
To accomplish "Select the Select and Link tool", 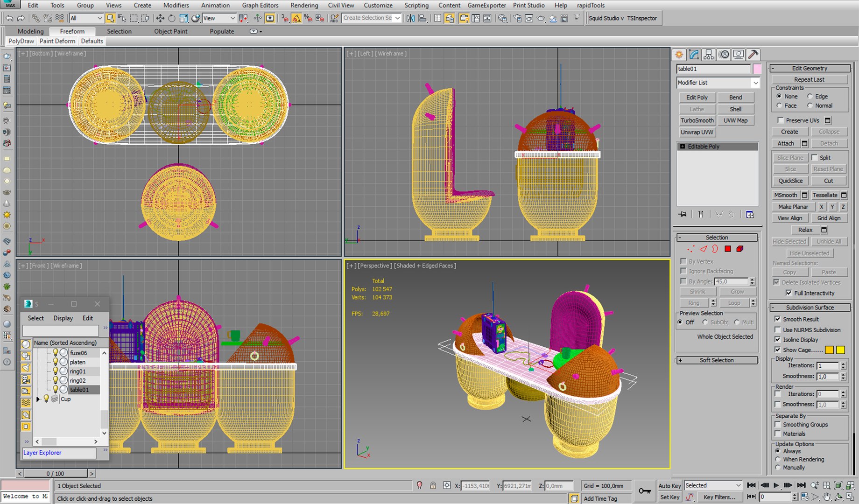I will [35, 18].
